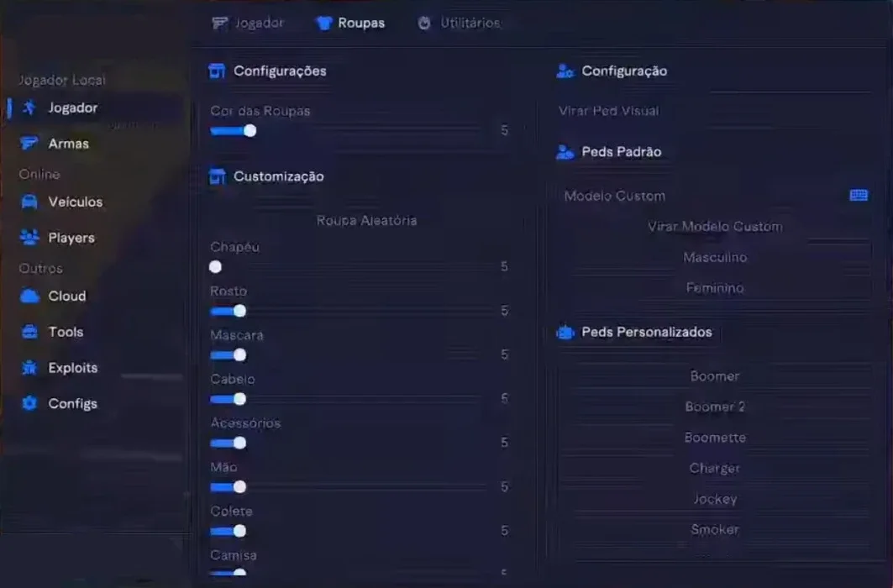Click the toolbox icon for Tools
893x588 pixels.
(x=29, y=332)
